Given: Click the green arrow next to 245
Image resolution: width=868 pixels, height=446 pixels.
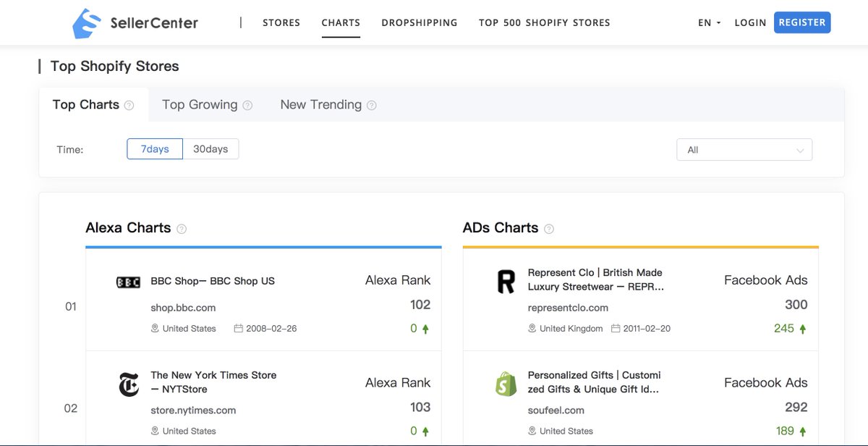Looking at the screenshot, I should (x=803, y=329).
